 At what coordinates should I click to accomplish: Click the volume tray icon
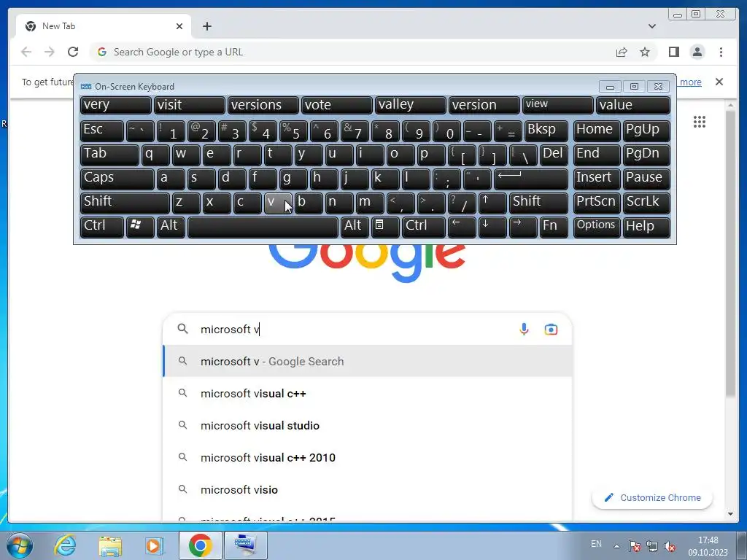[x=670, y=546]
